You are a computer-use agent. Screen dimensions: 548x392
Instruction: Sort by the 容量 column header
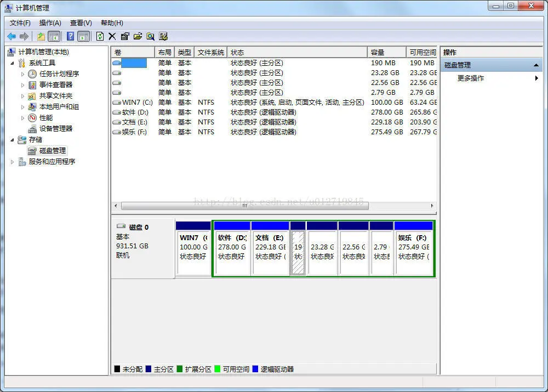point(387,53)
